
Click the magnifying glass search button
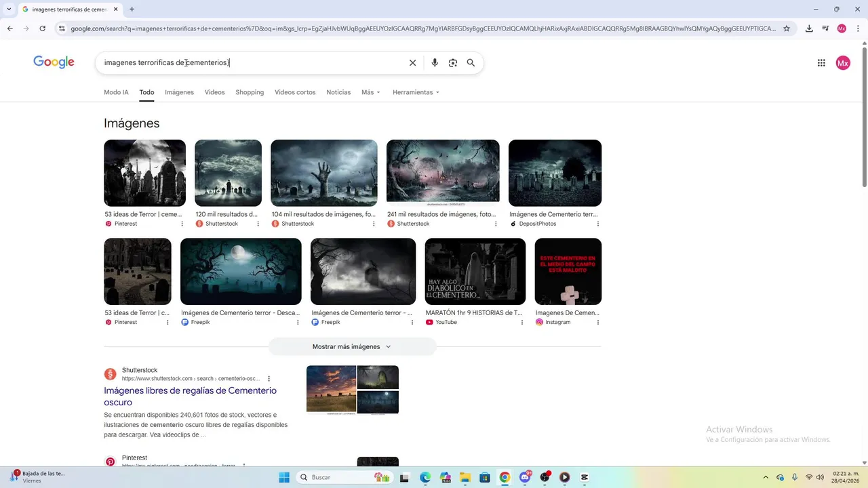471,63
